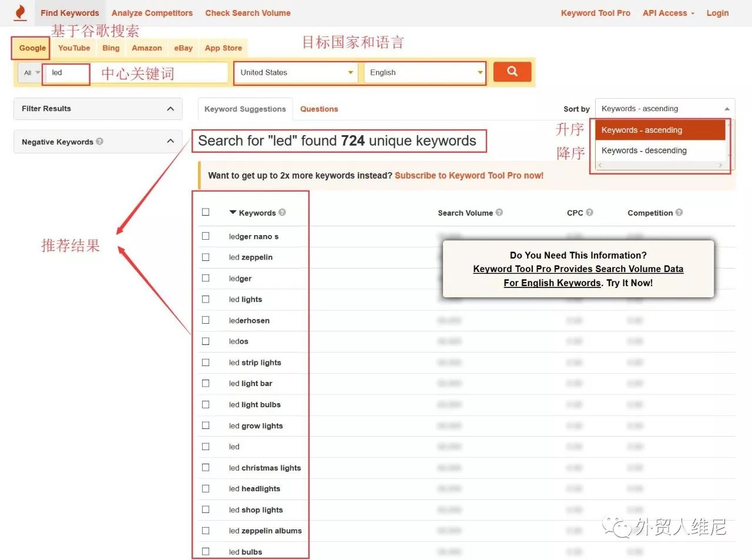Open help icon beside Keywords column header
The height and width of the screenshot is (560, 752).
pos(282,212)
